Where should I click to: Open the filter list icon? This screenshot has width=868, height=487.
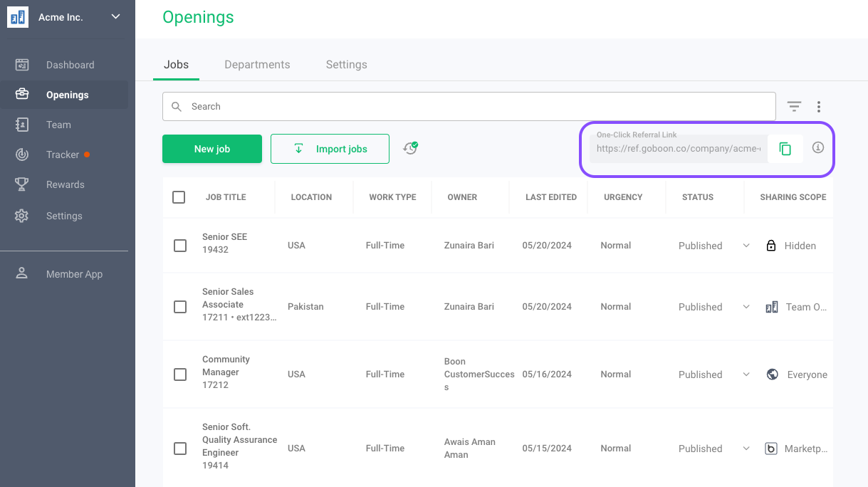[x=794, y=107]
